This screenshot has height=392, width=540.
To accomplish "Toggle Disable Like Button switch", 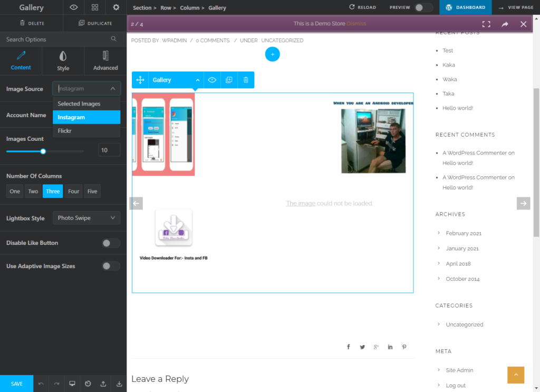I will [x=111, y=243].
